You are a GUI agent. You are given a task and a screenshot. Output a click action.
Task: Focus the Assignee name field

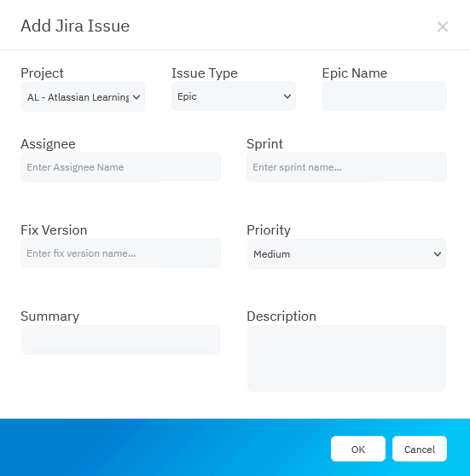coord(120,167)
